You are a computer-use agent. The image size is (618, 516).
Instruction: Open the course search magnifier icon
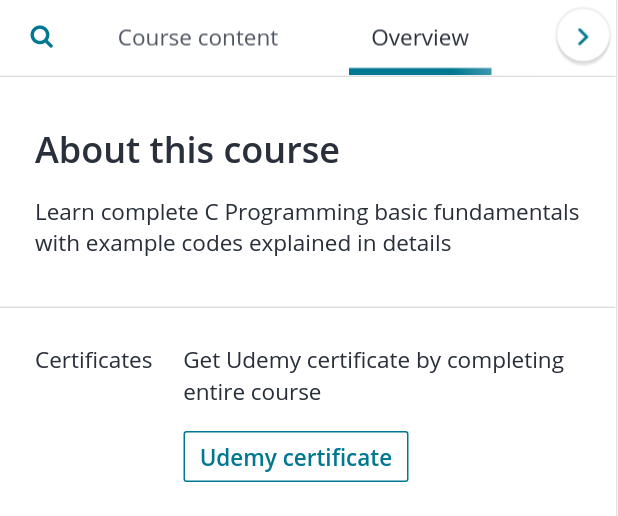coord(41,37)
